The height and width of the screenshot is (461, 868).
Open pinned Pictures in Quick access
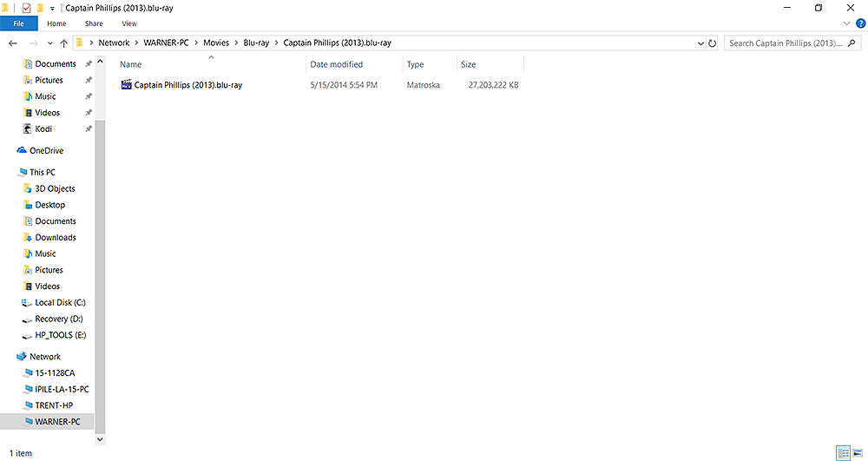49,80
